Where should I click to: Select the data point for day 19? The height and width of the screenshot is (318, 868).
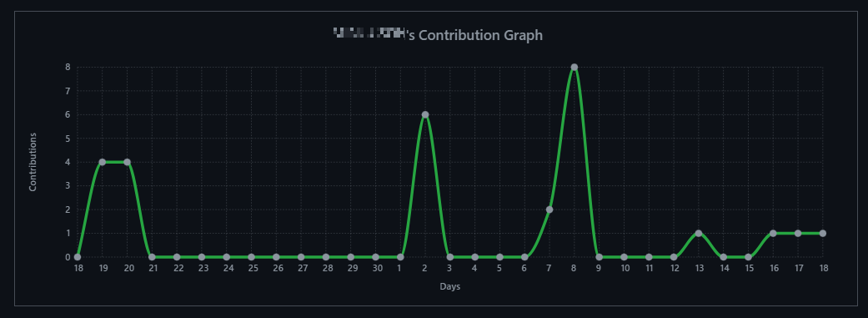103,162
